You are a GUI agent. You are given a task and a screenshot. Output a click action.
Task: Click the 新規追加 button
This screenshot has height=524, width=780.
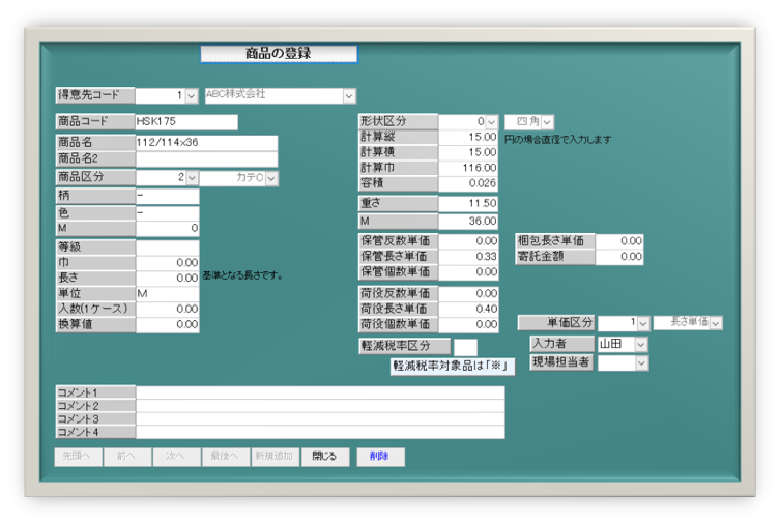(274, 457)
